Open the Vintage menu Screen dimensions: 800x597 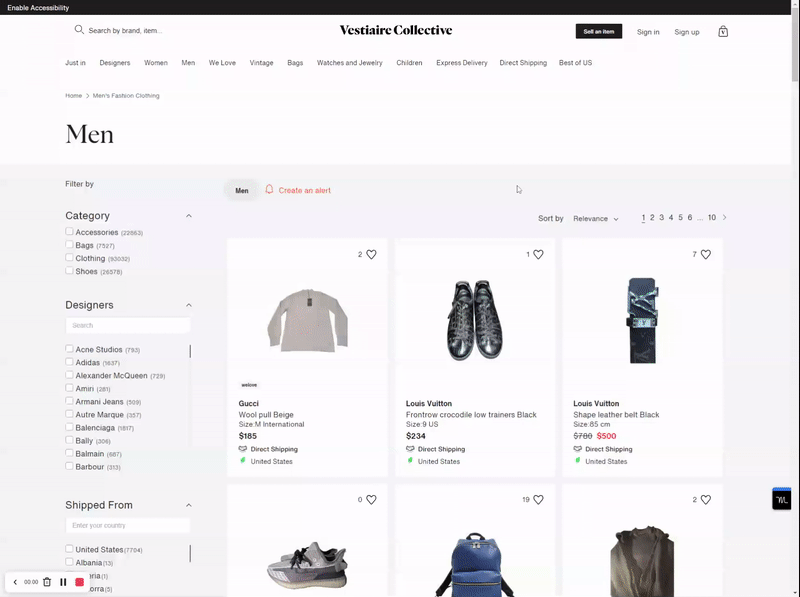[x=261, y=63]
